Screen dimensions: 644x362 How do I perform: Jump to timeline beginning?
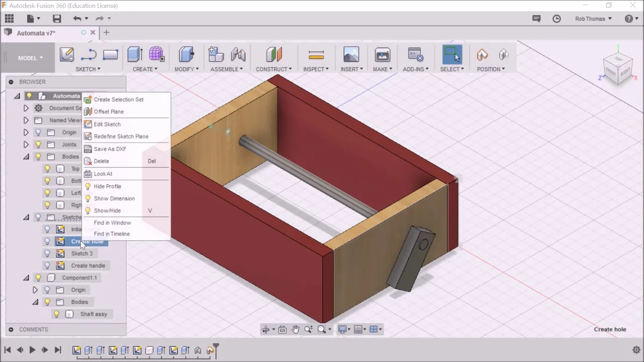coord(8,350)
